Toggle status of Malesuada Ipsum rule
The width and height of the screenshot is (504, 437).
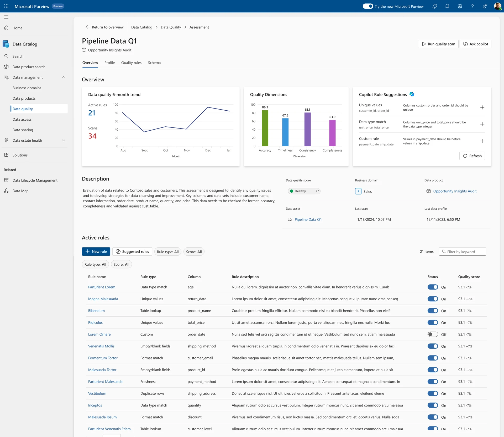433,417
